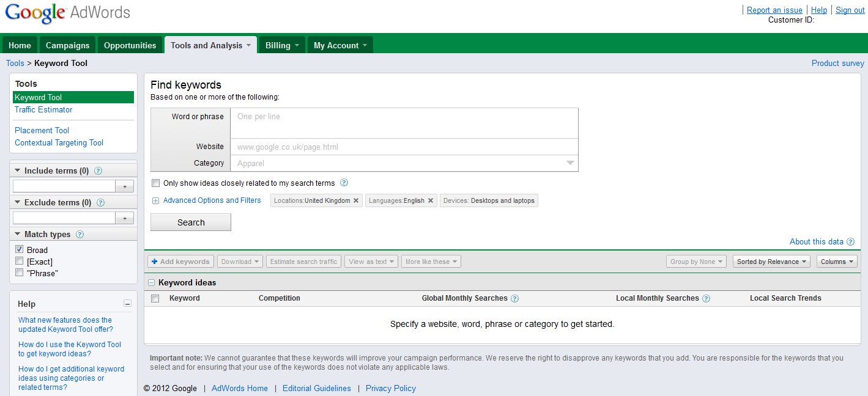
Task: Open the My Account tab menu
Action: [340, 45]
